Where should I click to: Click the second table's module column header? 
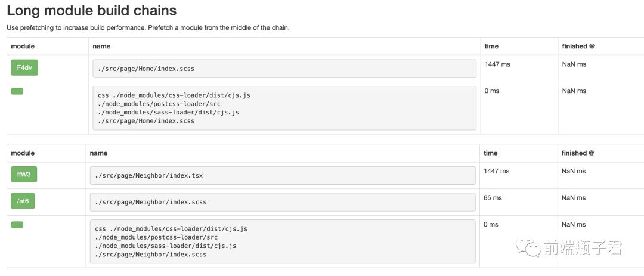pos(23,153)
